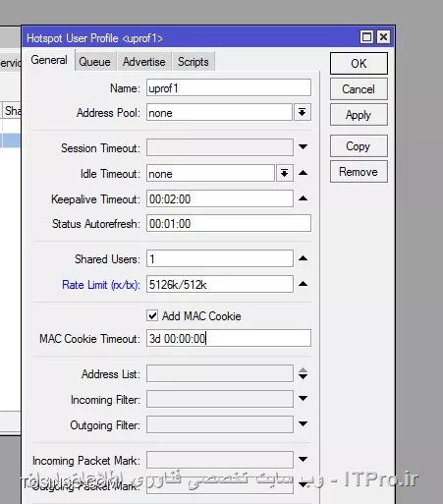
Task: Expand the Incoming Packet Mark field
Action: (x=304, y=460)
